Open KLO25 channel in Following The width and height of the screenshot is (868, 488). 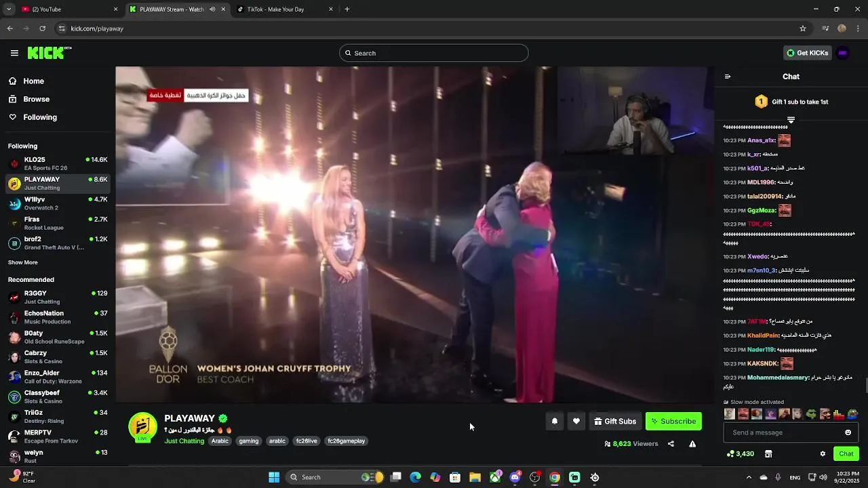(58, 163)
